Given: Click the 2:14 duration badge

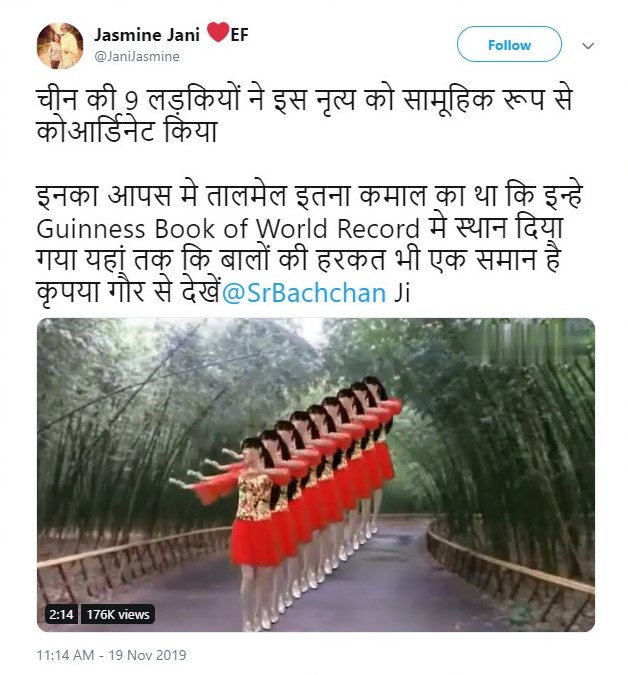Looking at the screenshot, I should click(61, 614).
